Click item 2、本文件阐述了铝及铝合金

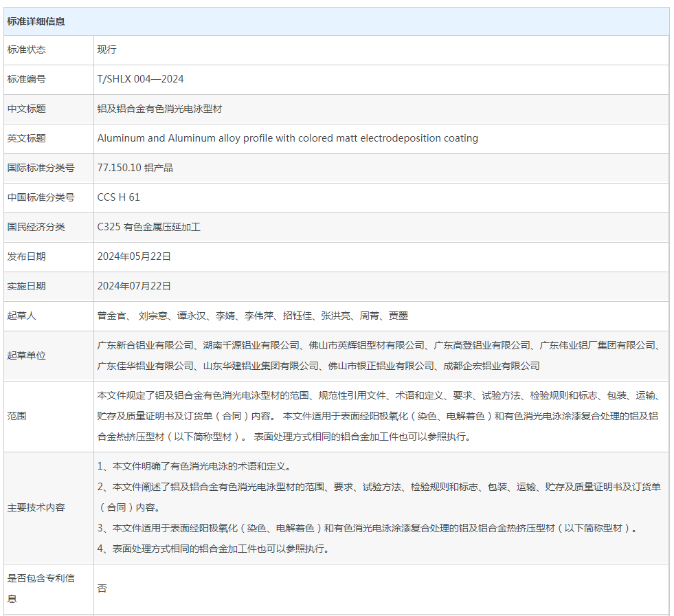379,487
